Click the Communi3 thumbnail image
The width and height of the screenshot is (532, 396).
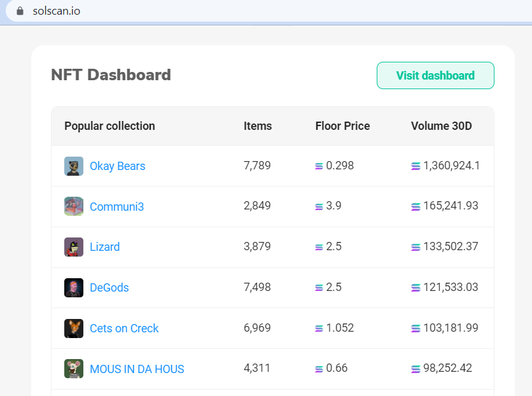tap(74, 206)
